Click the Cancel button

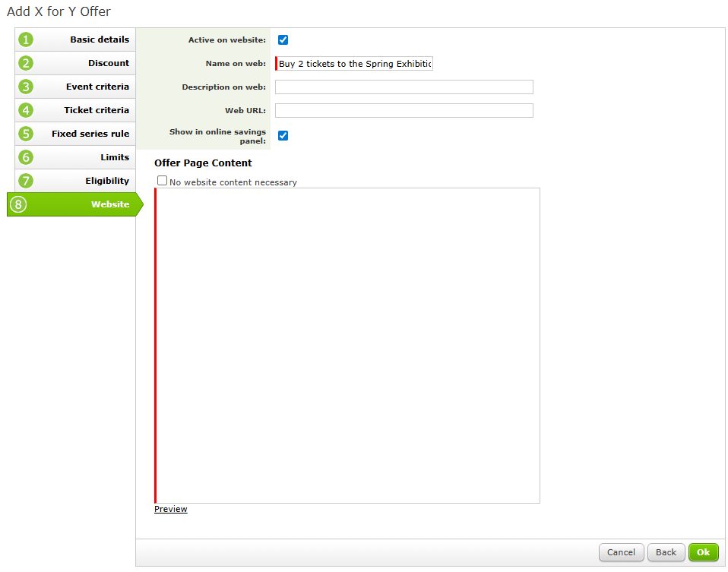(621, 552)
